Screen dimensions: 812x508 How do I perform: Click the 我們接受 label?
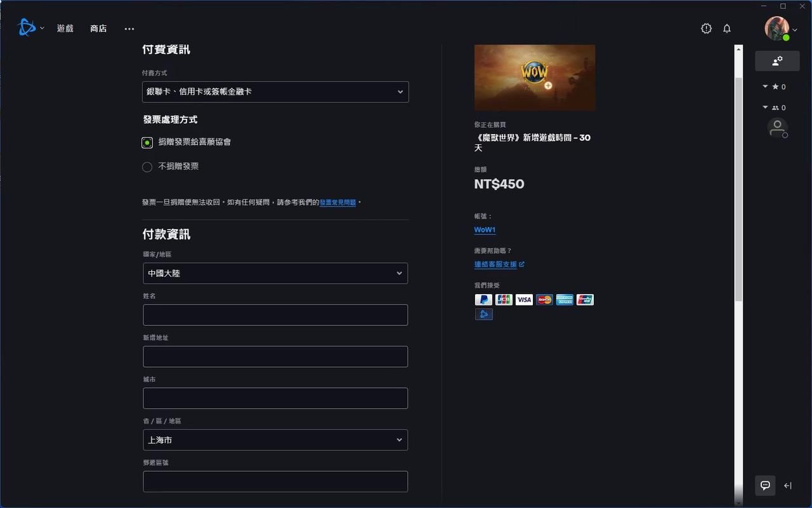(x=487, y=286)
